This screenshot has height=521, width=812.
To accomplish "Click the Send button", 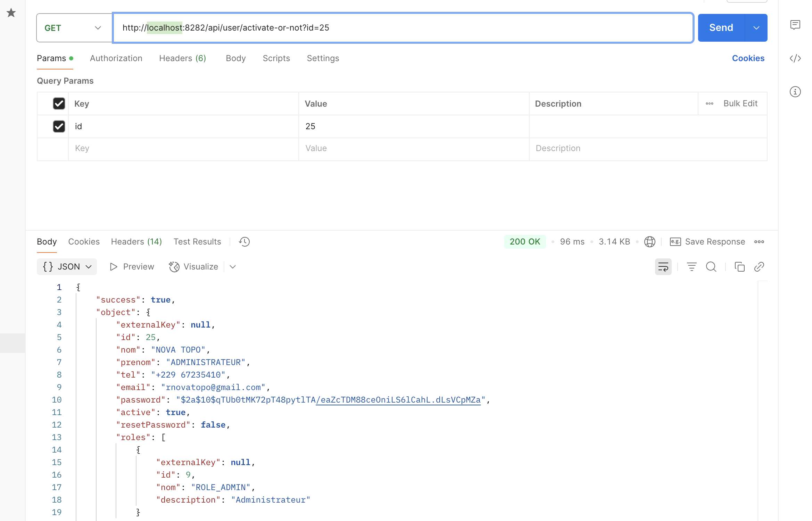I will pyautogui.click(x=721, y=28).
